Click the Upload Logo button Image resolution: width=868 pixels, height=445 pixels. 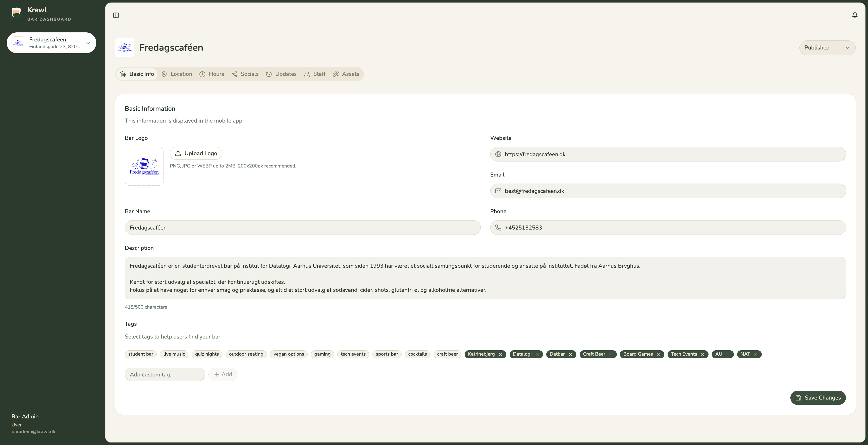point(196,153)
